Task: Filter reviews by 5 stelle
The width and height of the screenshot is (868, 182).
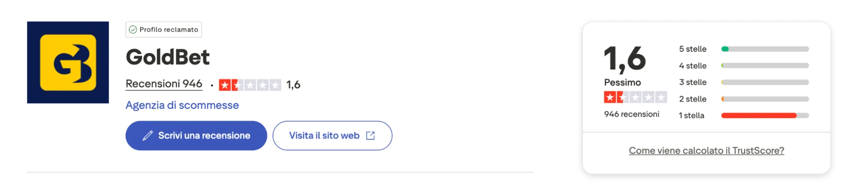Action: 693,49
